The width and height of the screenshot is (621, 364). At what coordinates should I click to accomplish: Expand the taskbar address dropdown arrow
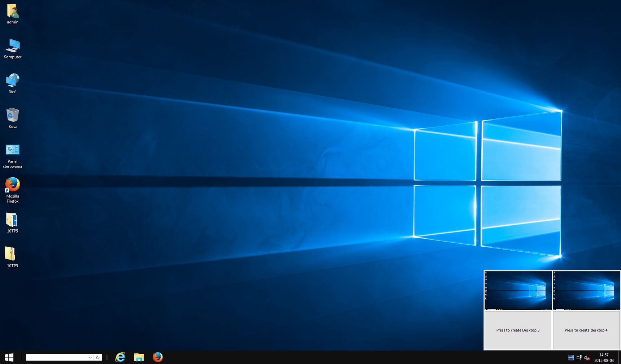(90, 357)
